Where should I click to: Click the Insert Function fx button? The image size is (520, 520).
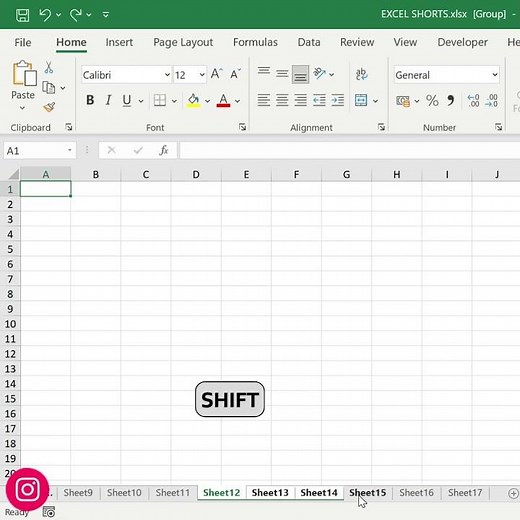[x=164, y=150]
